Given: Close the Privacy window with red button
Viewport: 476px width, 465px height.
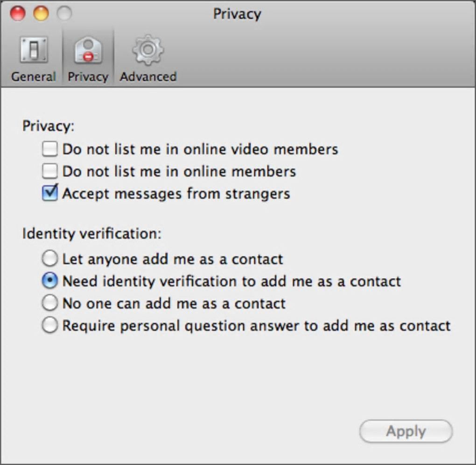Looking at the screenshot, I should 18,14.
